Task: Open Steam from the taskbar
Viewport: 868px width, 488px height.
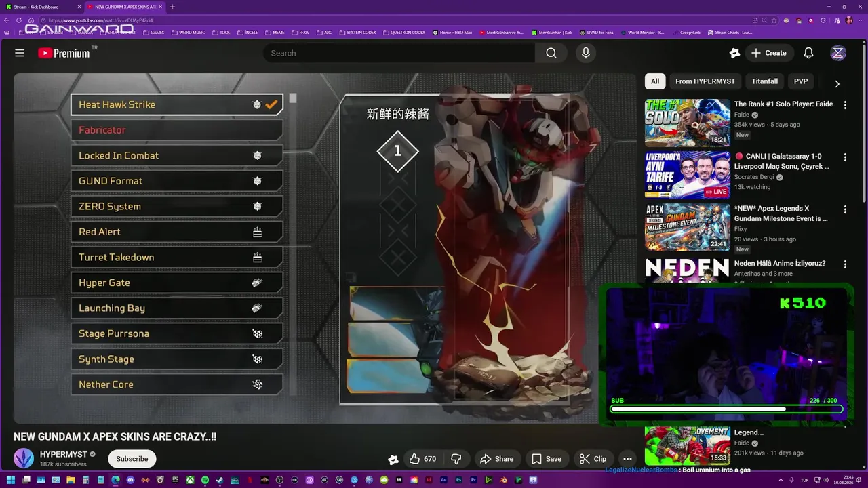Action: coord(220,480)
